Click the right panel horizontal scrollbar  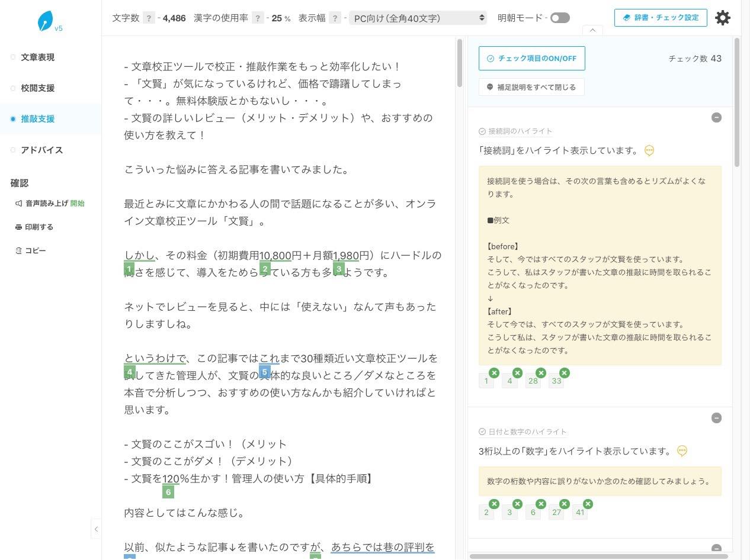point(598,556)
